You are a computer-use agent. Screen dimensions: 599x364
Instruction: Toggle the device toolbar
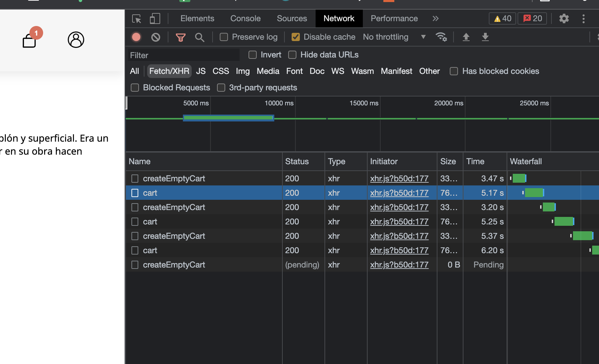[155, 19]
